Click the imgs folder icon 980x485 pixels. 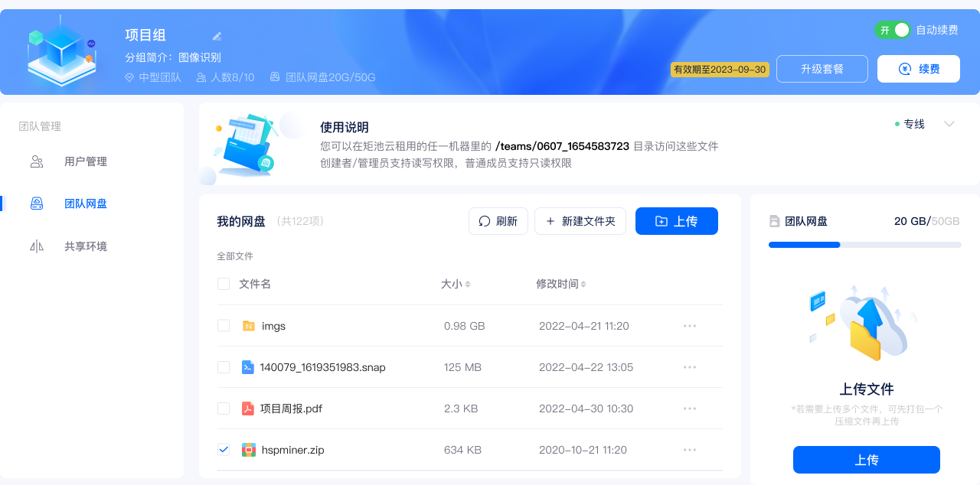point(248,326)
